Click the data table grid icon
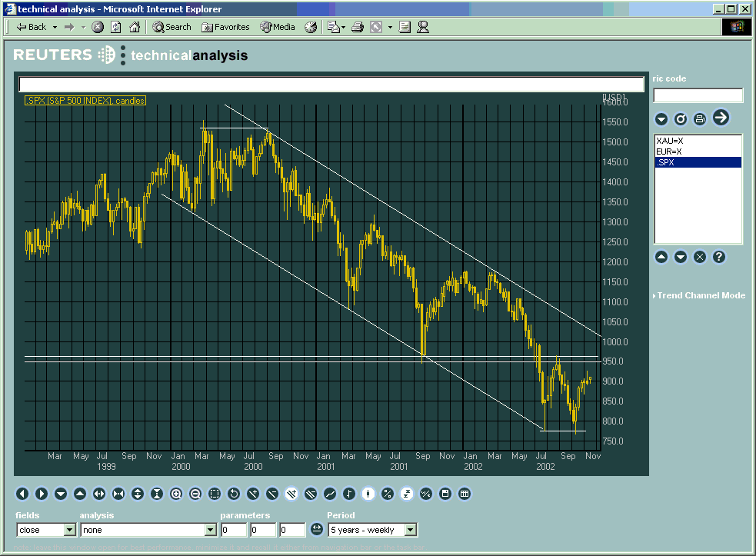Image resolution: width=756 pixels, height=556 pixels. click(465, 494)
